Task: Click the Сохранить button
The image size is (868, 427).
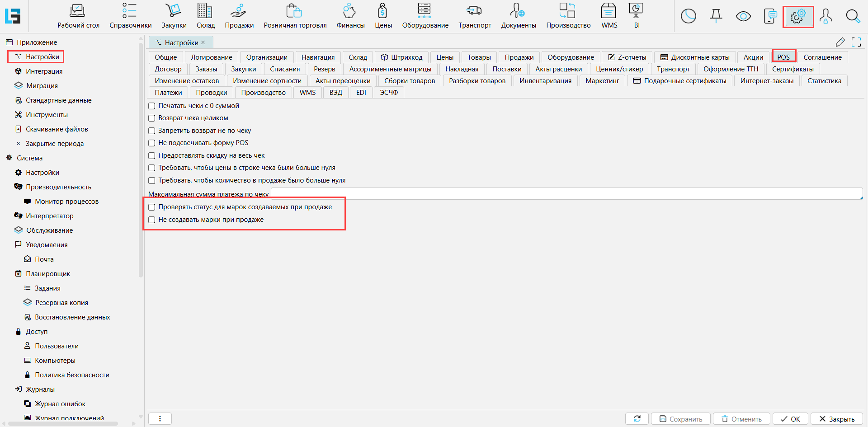Action: (x=680, y=419)
